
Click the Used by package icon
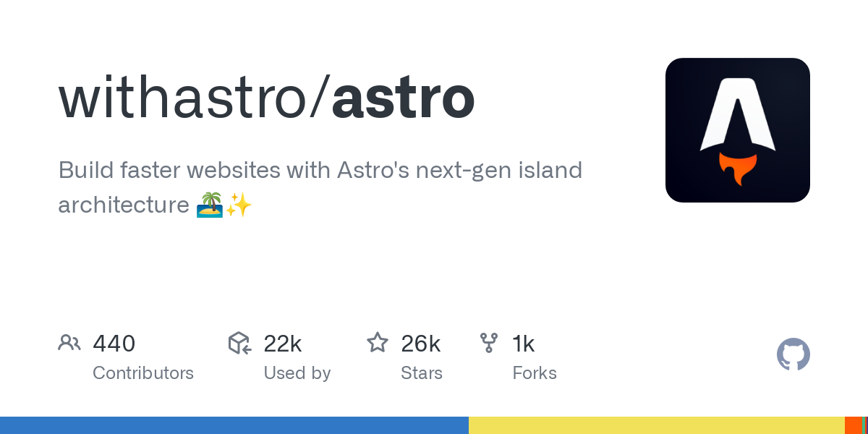[x=239, y=343]
